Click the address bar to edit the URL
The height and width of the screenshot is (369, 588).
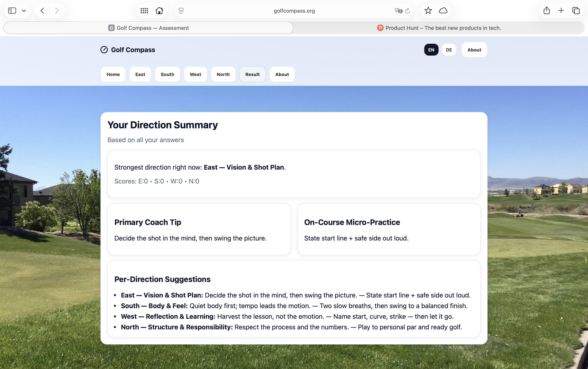[294, 10]
